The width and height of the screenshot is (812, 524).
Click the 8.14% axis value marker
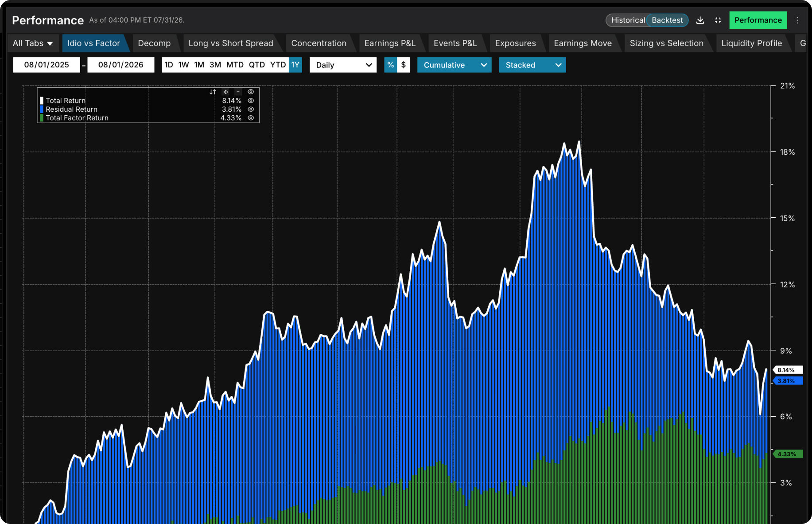point(788,370)
